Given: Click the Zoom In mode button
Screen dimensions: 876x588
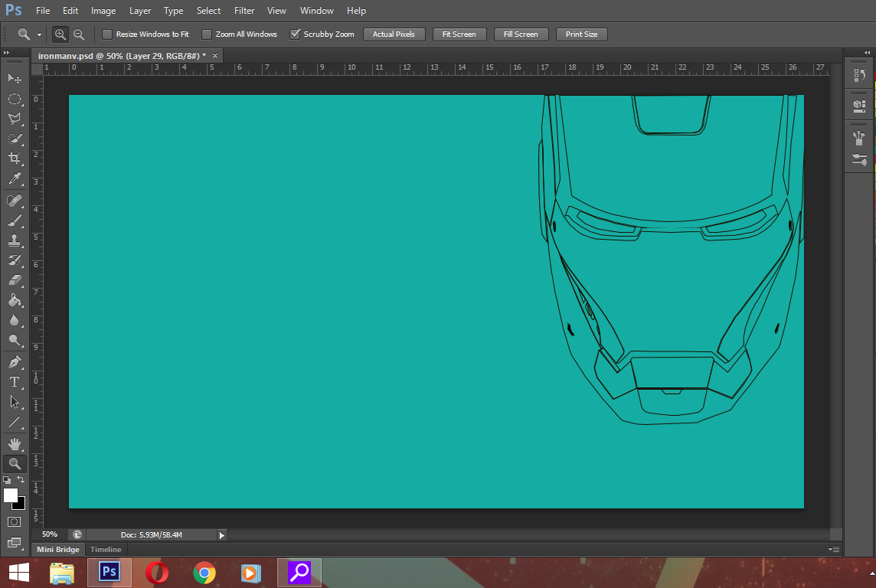Looking at the screenshot, I should tap(60, 34).
